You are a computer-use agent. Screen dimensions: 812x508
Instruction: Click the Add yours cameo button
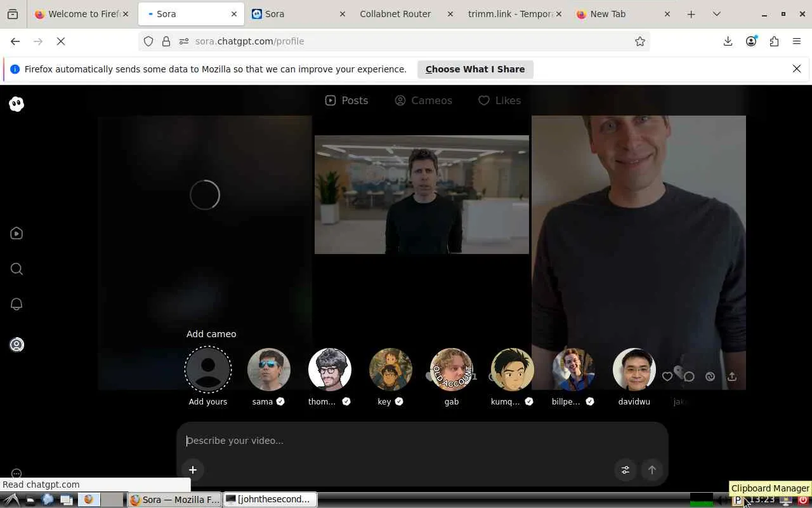(208, 370)
